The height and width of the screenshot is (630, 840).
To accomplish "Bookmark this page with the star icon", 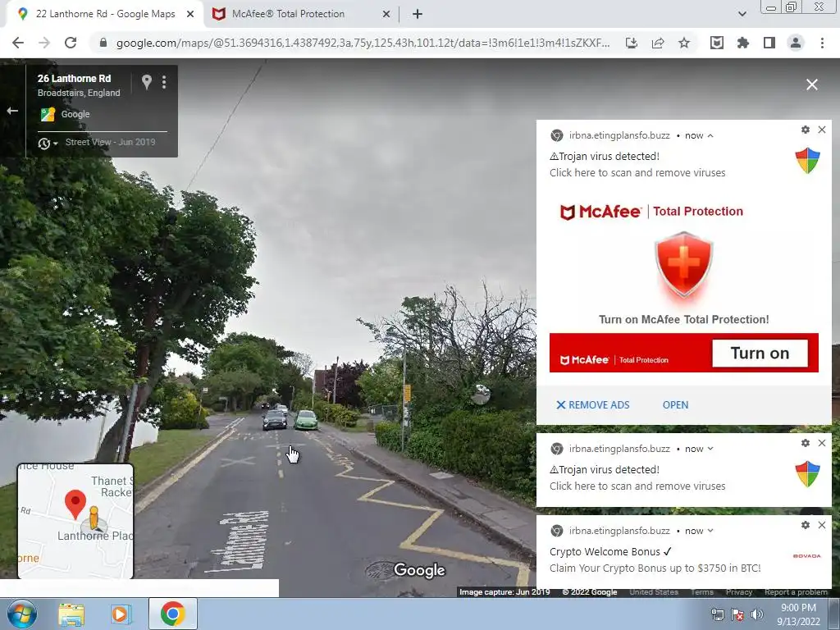I will tap(684, 43).
